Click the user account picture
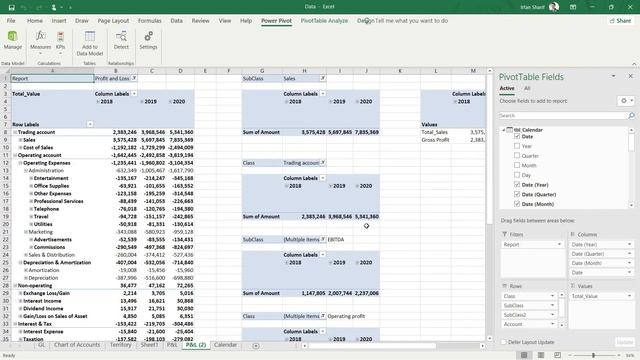Viewport: 640px width, 360px height. point(553,7)
